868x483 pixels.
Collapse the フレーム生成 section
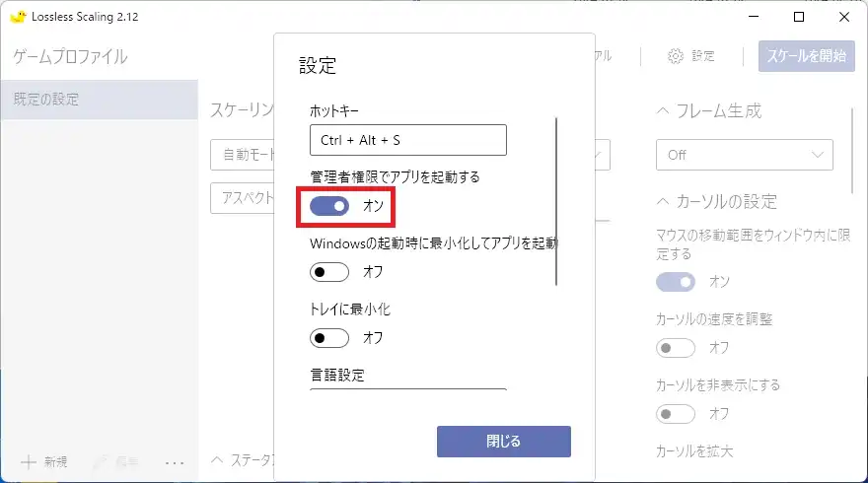click(663, 110)
